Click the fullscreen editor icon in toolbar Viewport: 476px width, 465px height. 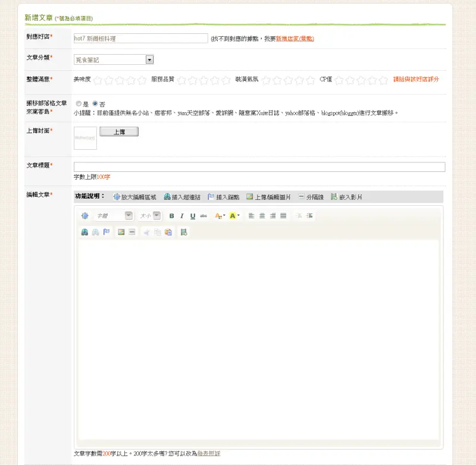pos(84,216)
